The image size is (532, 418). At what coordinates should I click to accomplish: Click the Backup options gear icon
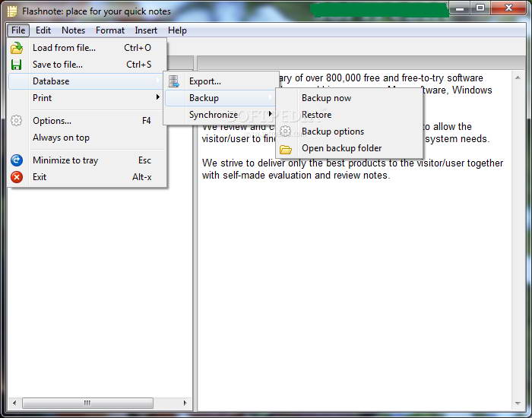(285, 131)
